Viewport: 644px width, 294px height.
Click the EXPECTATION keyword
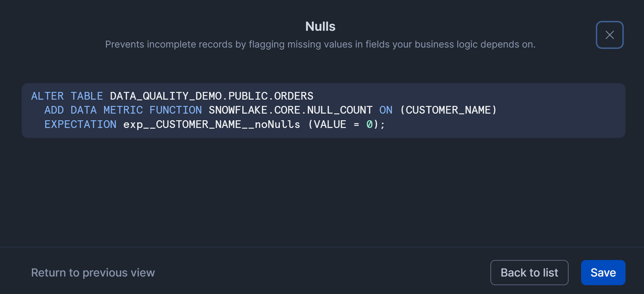80,124
